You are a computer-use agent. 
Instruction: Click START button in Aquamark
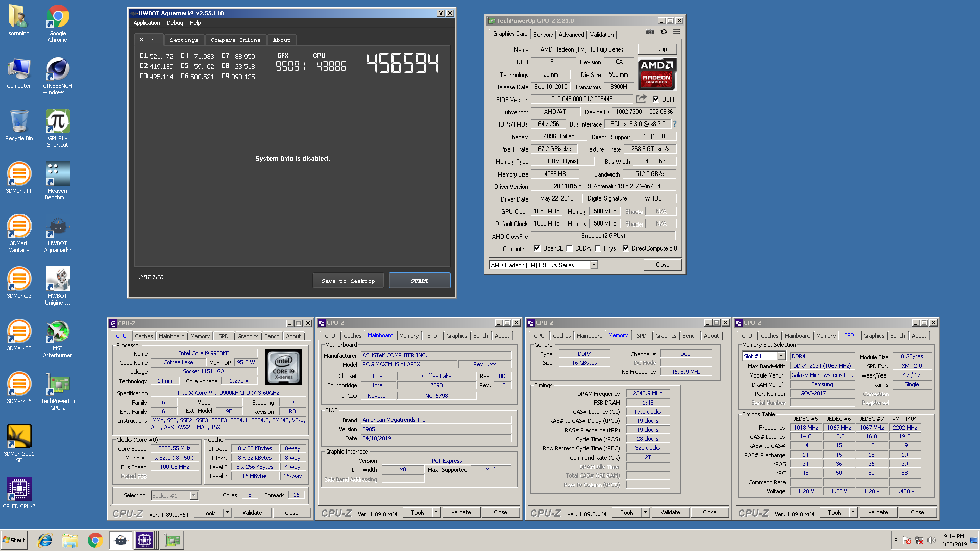pos(420,281)
